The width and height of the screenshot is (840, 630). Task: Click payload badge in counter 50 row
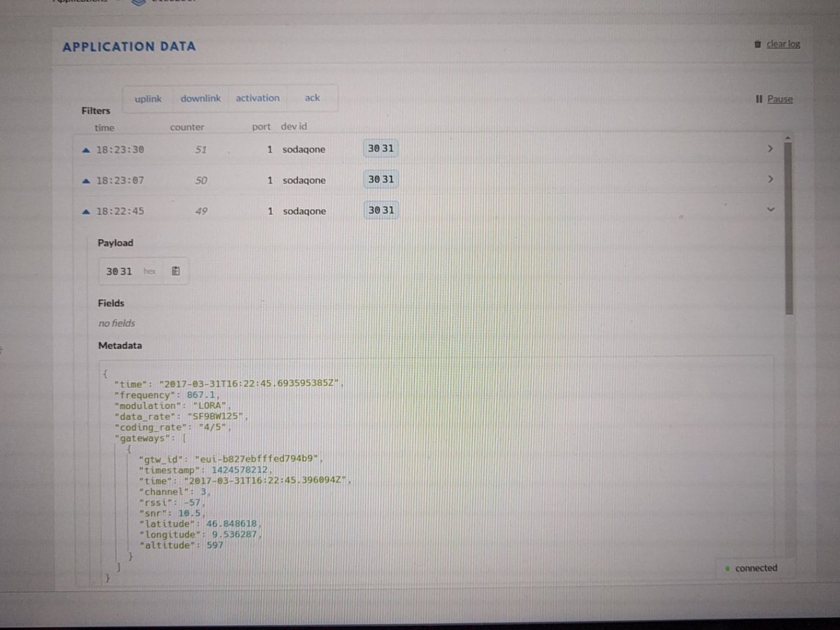(381, 179)
